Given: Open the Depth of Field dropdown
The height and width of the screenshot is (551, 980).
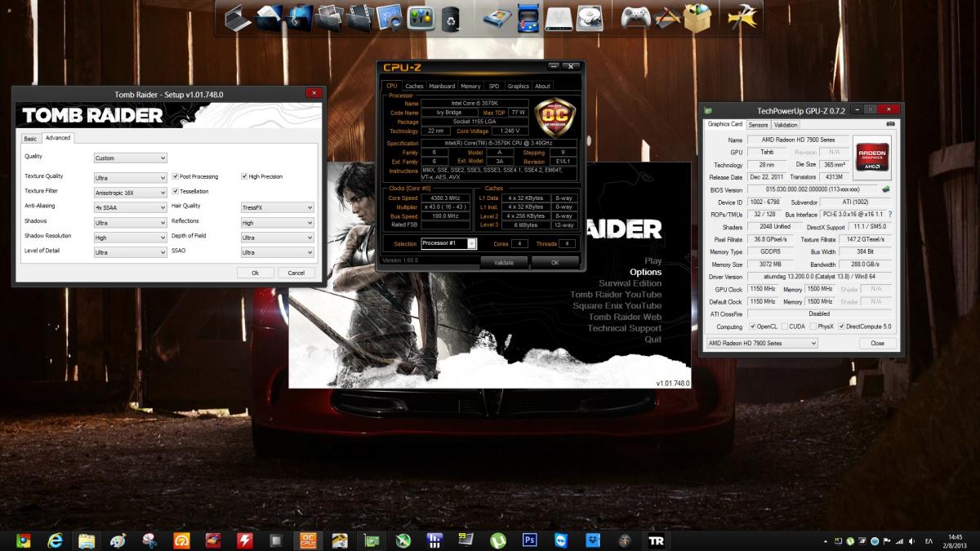Looking at the screenshot, I should pyautogui.click(x=278, y=238).
